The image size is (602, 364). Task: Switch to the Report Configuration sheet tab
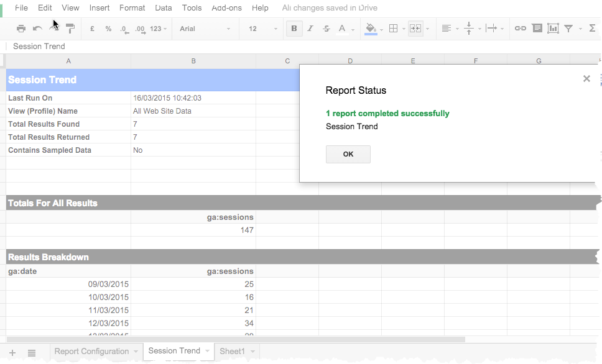tap(91, 352)
